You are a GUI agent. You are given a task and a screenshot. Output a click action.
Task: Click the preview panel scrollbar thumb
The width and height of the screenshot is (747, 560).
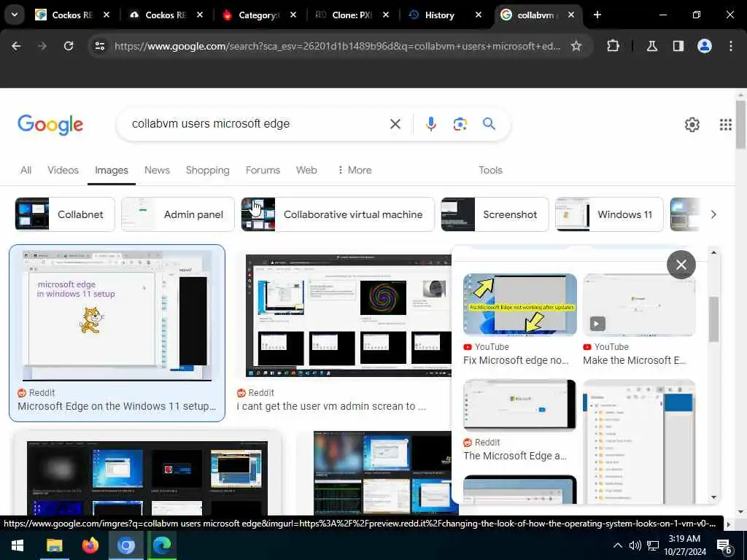point(713,319)
